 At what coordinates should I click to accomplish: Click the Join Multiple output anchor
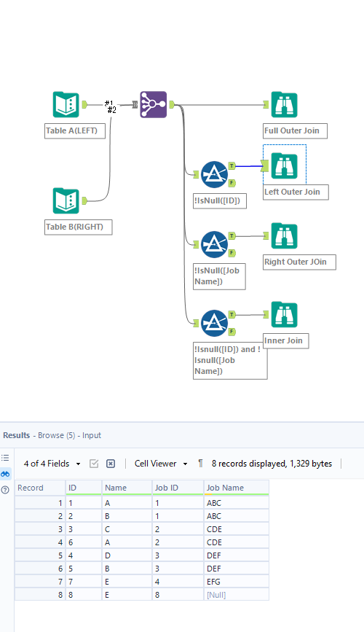point(172,105)
